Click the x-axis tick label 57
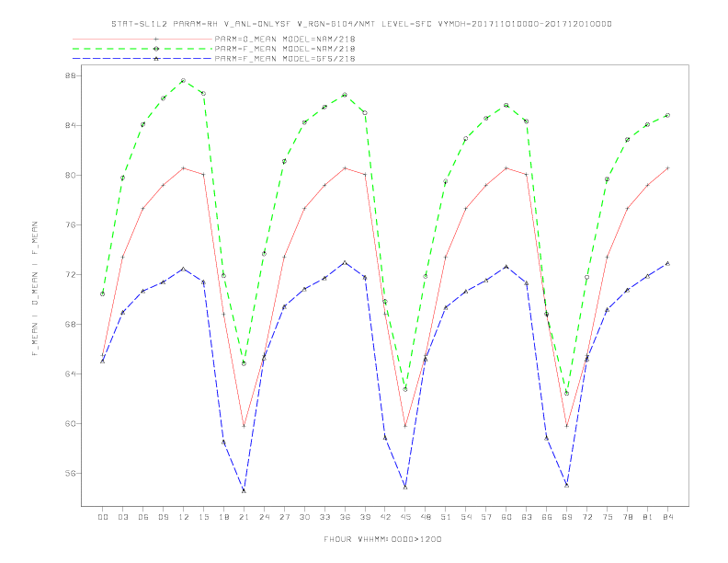This screenshot has height=563, width=728. 486,517
